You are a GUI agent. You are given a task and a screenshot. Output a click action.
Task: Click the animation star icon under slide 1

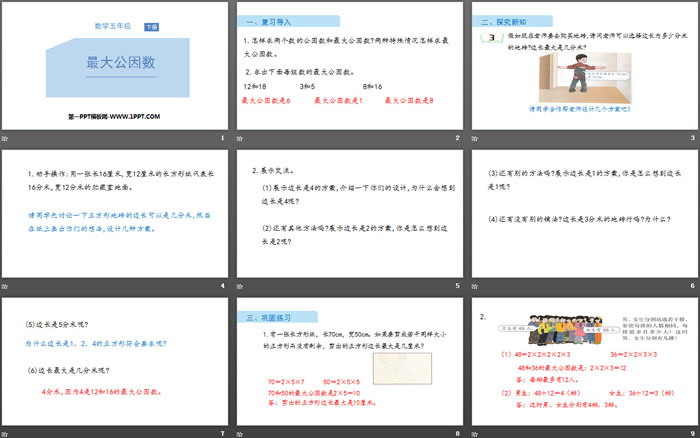pyautogui.click(x=7, y=137)
